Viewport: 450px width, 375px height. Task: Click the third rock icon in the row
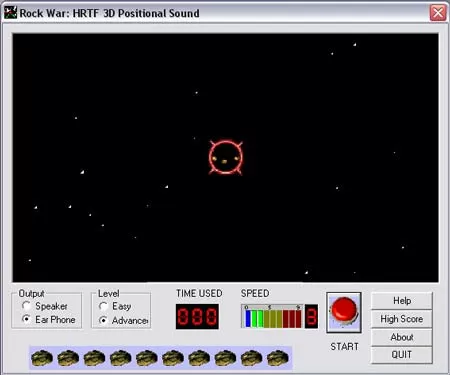[94, 358]
